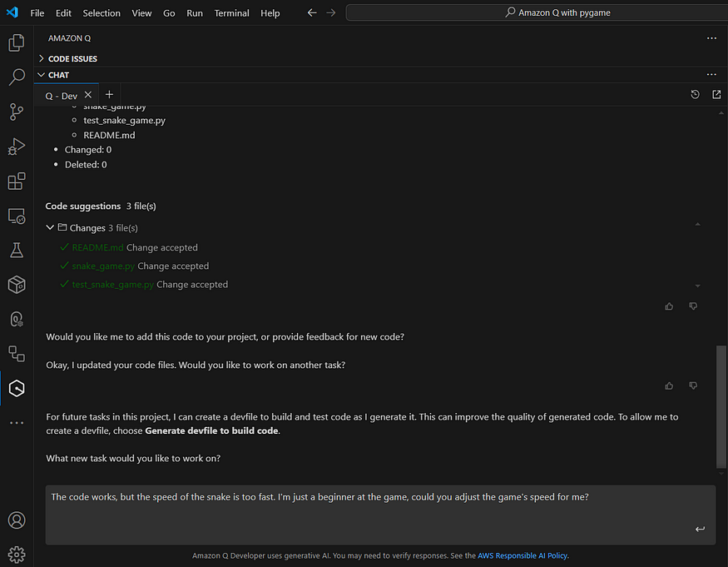Open the connected squares icon in activity bar
The image size is (728, 567).
click(17, 354)
